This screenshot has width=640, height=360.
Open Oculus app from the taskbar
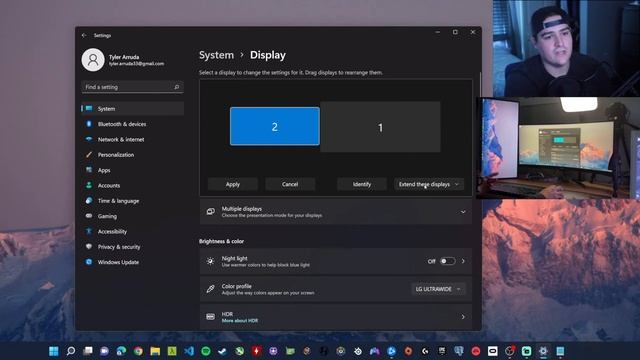click(x=493, y=351)
